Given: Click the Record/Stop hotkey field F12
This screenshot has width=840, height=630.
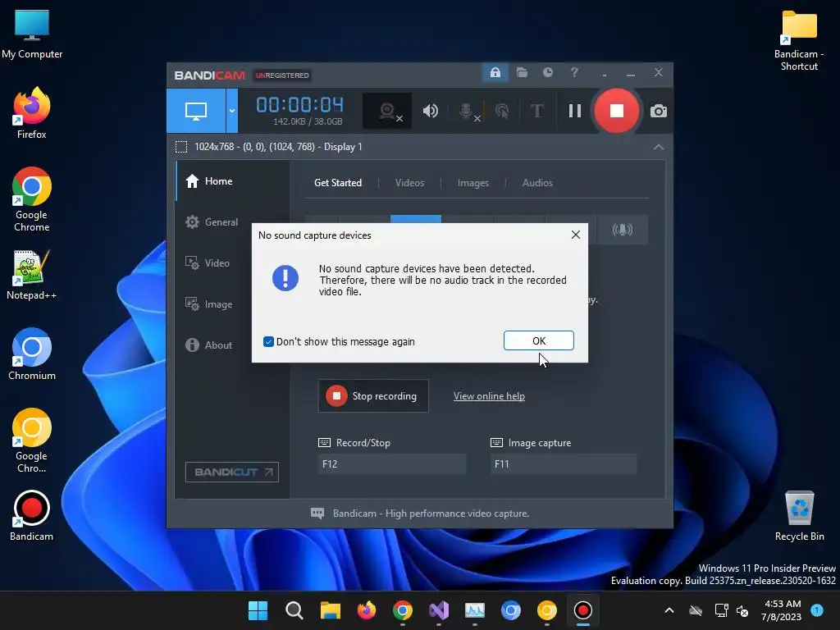Looking at the screenshot, I should [x=391, y=464].
